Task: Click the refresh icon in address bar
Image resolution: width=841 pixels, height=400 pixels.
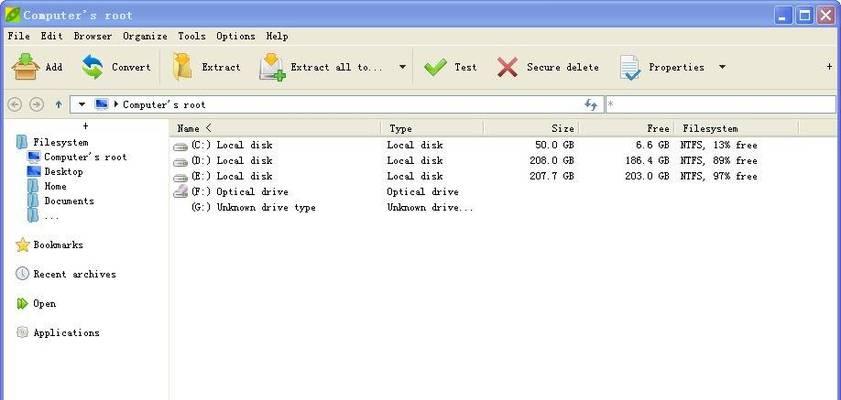Action: coord(591,105)
